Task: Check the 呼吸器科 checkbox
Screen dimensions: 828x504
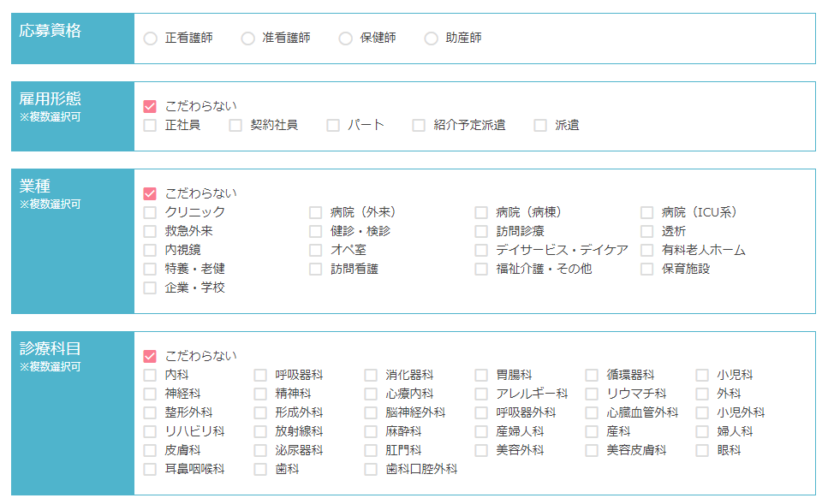Action: point(260,376)
